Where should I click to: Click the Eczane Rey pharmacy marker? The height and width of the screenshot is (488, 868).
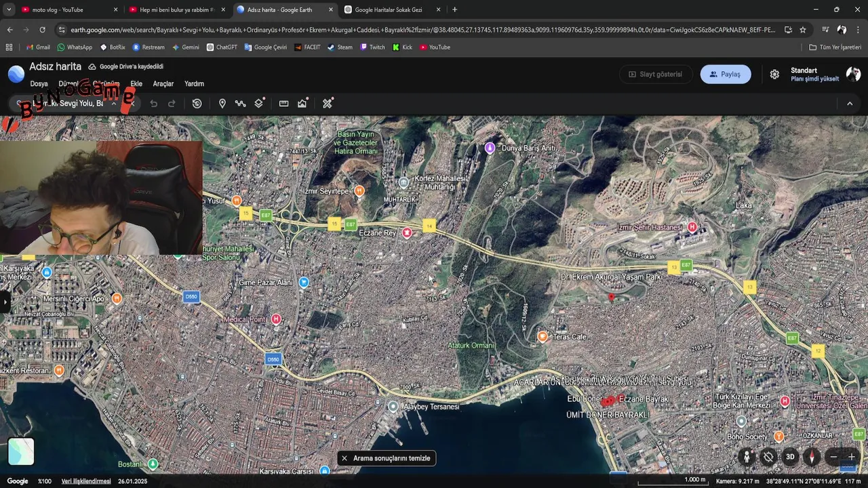[x=407, y=233]
